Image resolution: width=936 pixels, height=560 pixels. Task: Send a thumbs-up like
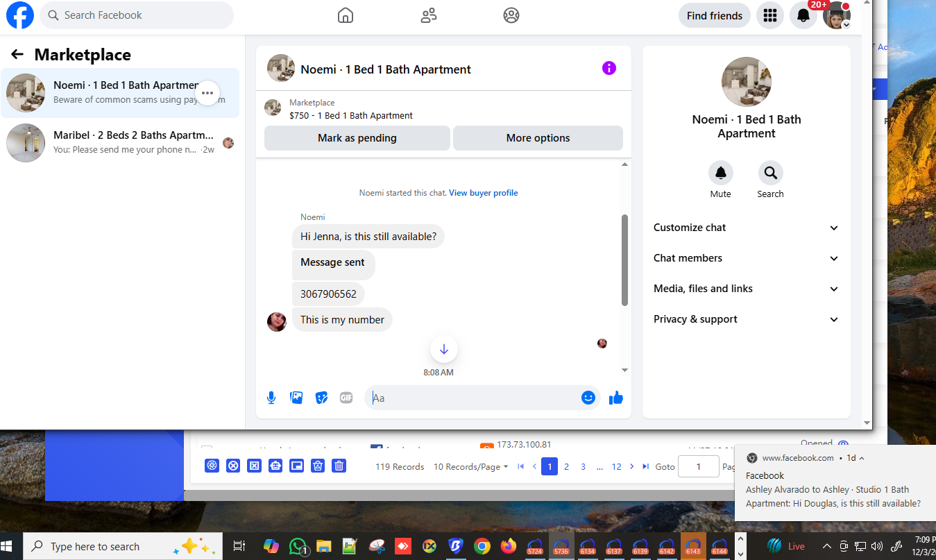[x=616, y=398]
